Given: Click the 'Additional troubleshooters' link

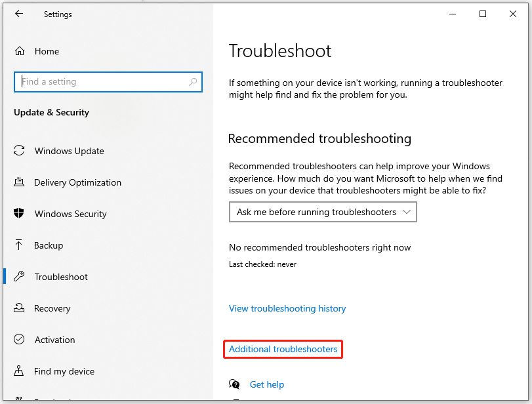Looking at the screenshot, I should point(283,349).
